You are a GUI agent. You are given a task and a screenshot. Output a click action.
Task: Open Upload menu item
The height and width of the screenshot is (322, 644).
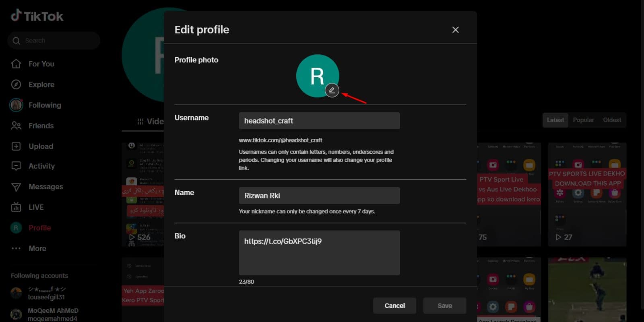tap(41, 146)
